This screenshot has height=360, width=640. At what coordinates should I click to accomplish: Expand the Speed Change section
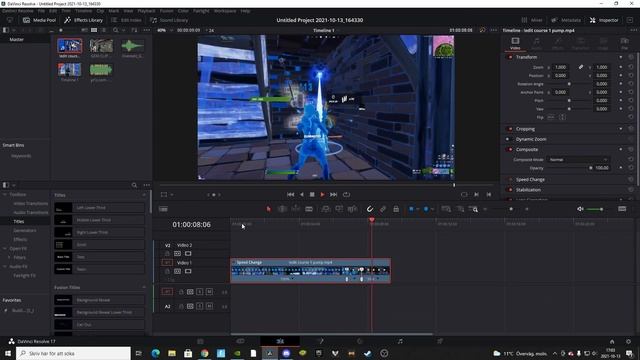[x=530, y=180]
